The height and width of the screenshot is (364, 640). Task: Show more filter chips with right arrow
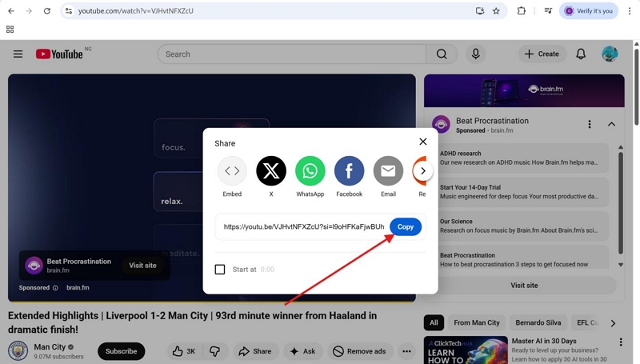tap(613, 323)
